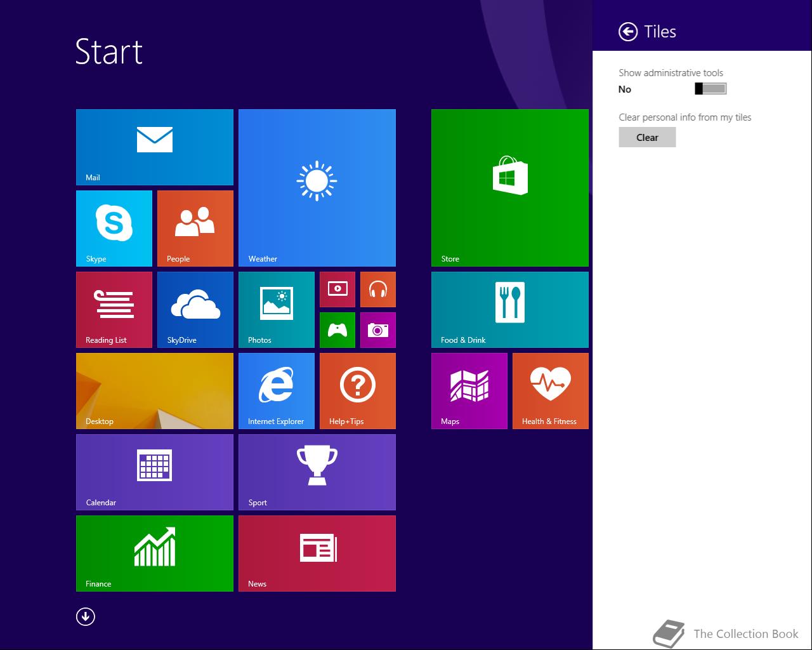812x650 pixels.
Task: Open the small Xbox Games tile
Action: [x=337, y=330]
